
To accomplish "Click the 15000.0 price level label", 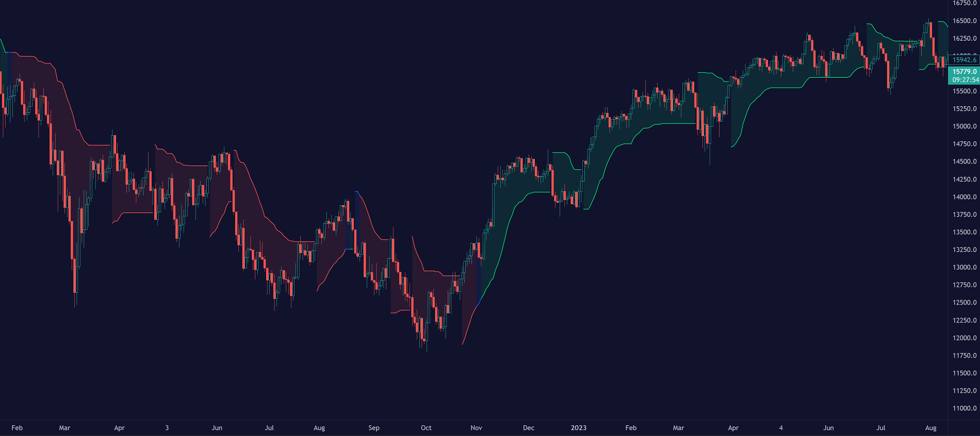I will tap(965, 126).
